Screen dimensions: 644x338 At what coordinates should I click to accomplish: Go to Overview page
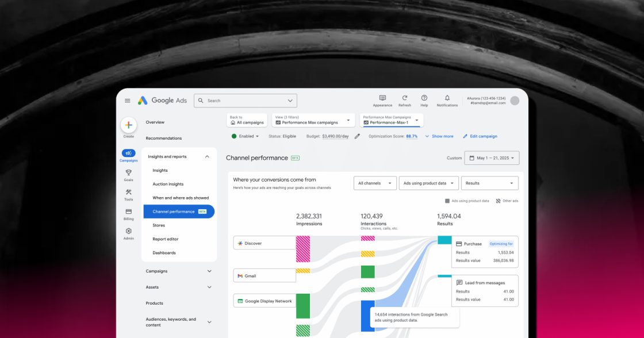point(155,122)
